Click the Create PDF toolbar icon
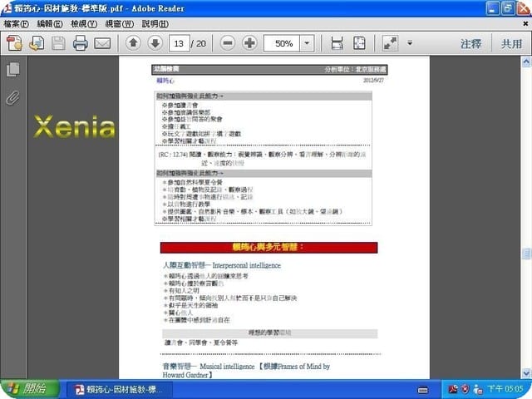This screenshot has width=532, height=399. (14, 43)
